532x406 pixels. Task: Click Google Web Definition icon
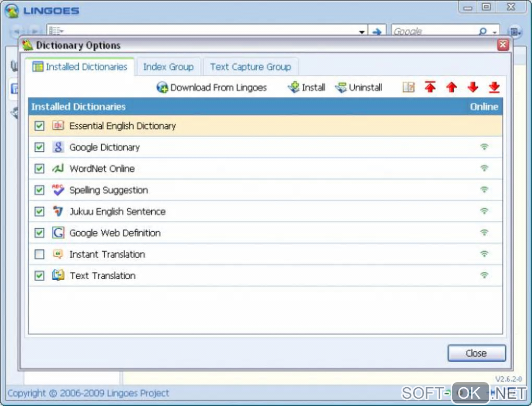[x=58, y=233]
